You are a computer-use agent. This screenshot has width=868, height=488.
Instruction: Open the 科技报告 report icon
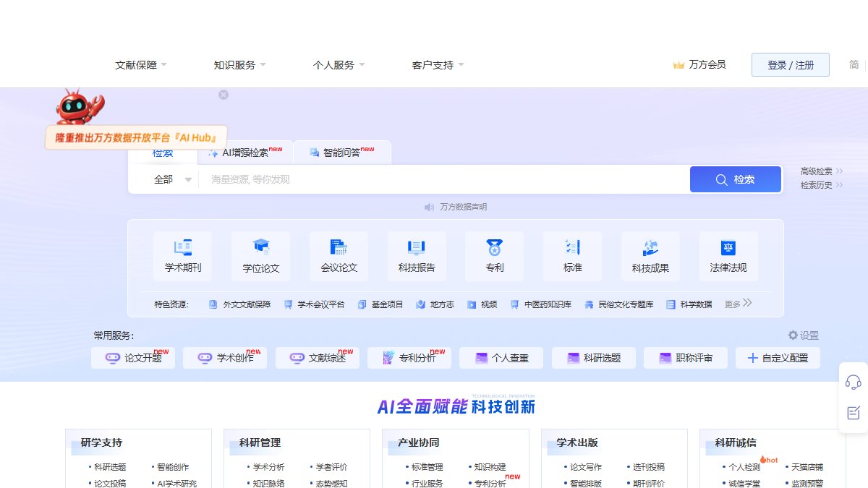pyautogui.click(x=417, y=247)
